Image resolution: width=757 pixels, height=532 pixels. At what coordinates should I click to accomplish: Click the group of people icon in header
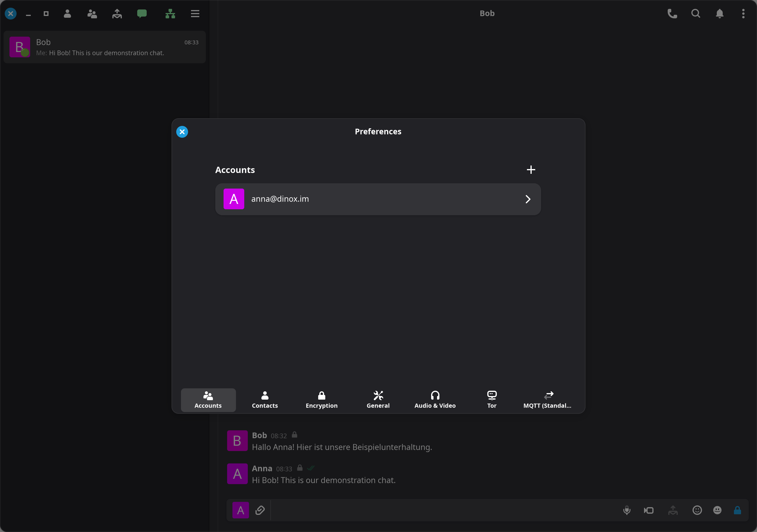coord(92,14)
